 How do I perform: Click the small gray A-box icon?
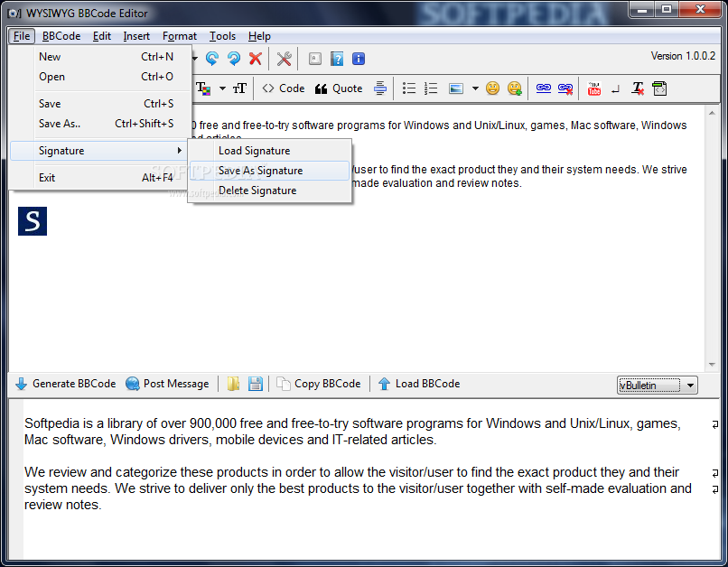[x=315, y=59]
